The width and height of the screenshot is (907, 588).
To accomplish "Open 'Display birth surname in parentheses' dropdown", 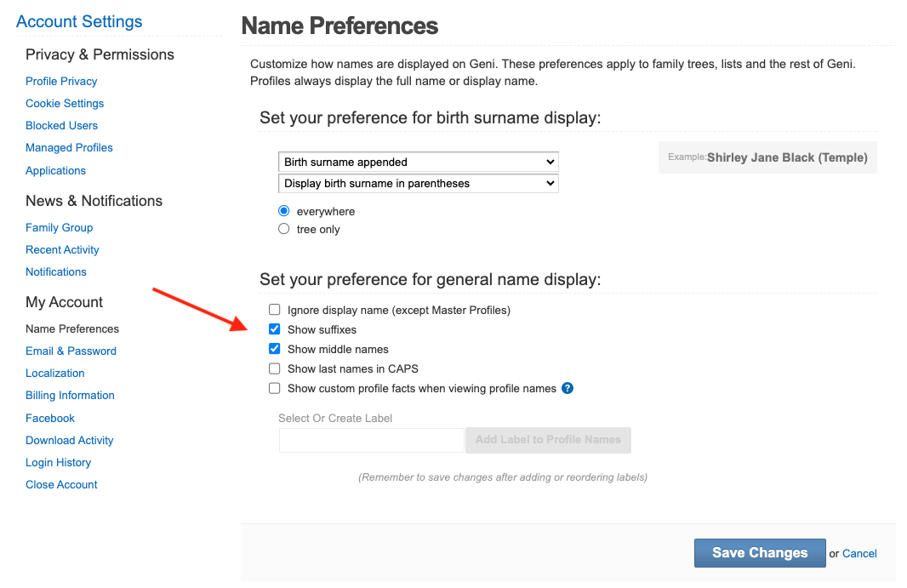I will point(418,183).
